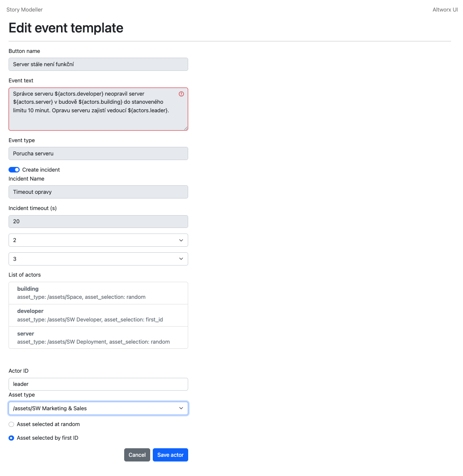Click the Story Modeller header link
This screenshot has width=463, height=476.
[x=24, y=9]
